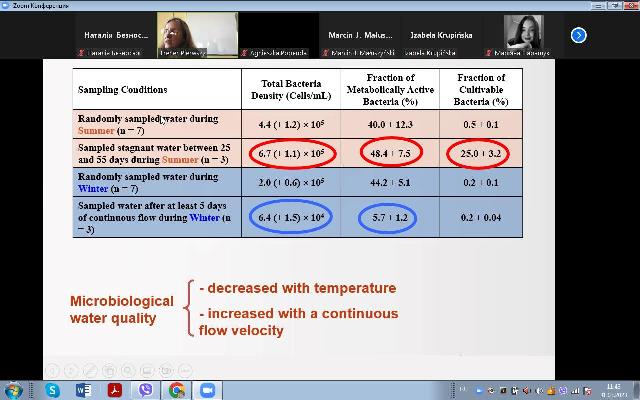640x400 pixels.
Task: Click the value '0.5 ± 0.1'
Action: [481, 124]
